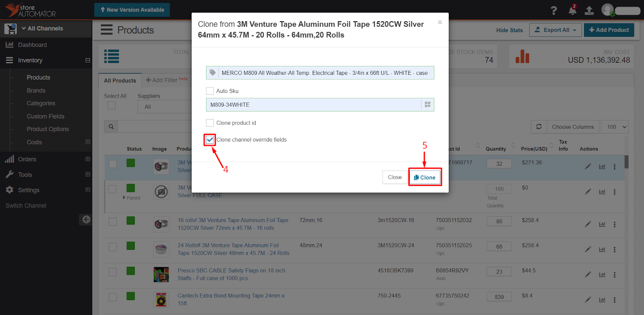Viewport: 644px width, 315px height.
Task: Click the Store Automator logo
Action: 31,10
